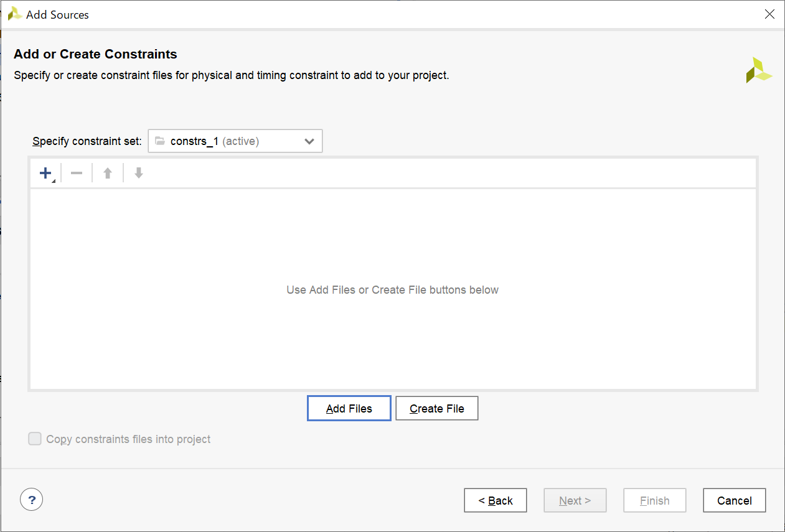
Task: Click the 'Copy constraints files into project' label
Action: (x=128, y=439)
